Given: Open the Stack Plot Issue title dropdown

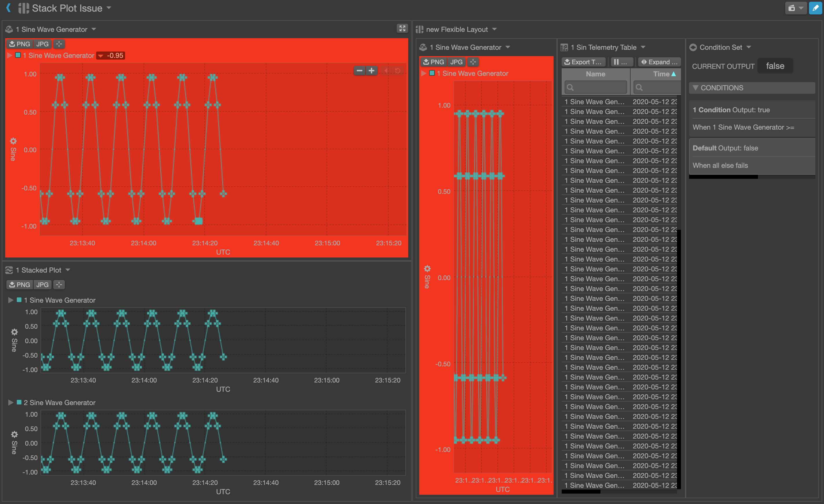Looking at the screenshot, I should [109, 8].
